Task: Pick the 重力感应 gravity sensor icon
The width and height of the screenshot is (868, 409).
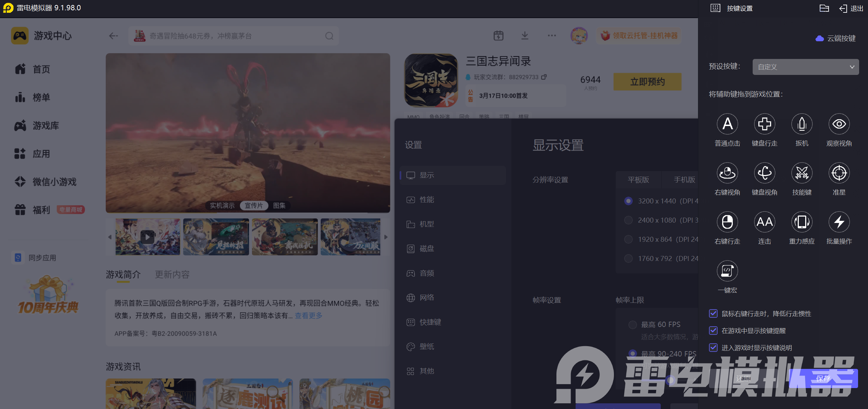Action: click(802, 222)
